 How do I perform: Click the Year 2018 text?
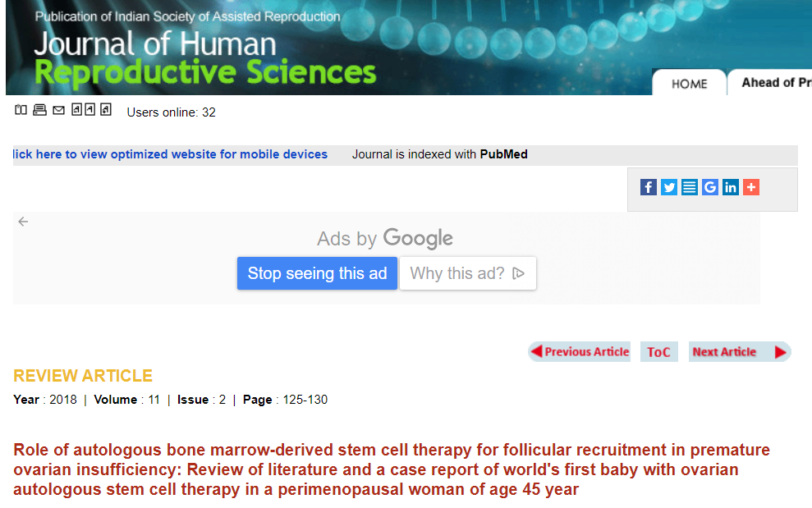[x=45, y=400]
